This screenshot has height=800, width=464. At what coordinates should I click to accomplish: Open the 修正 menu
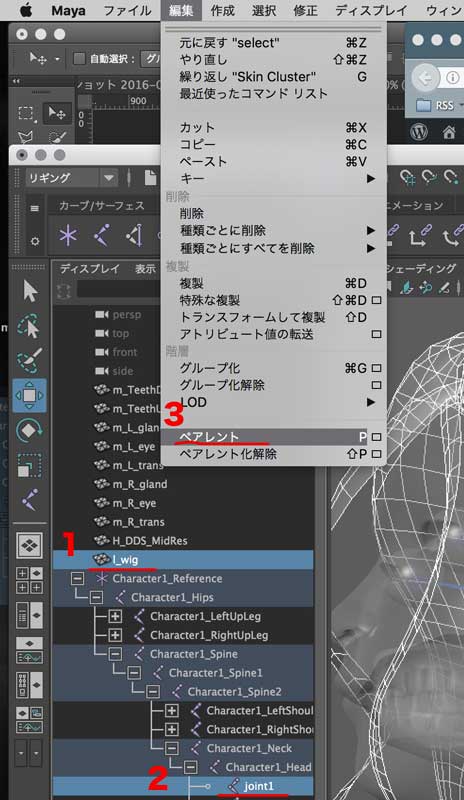click(x=305, y=10)
